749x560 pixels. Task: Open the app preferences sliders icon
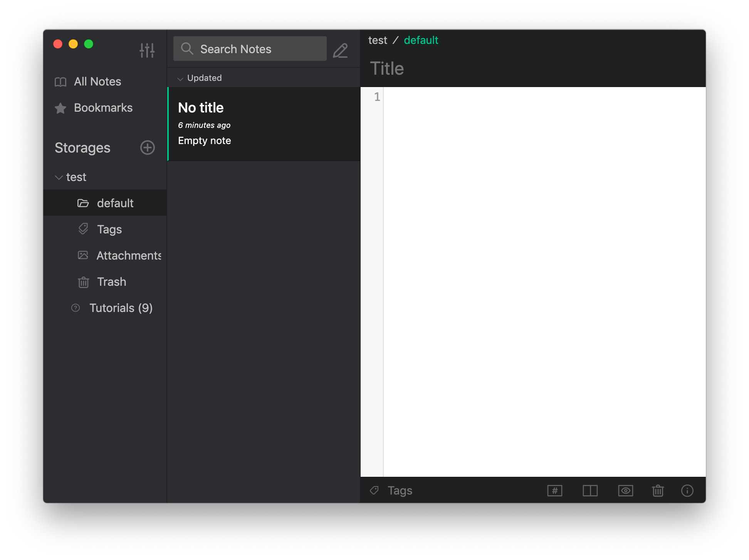[x=147, y=50]
